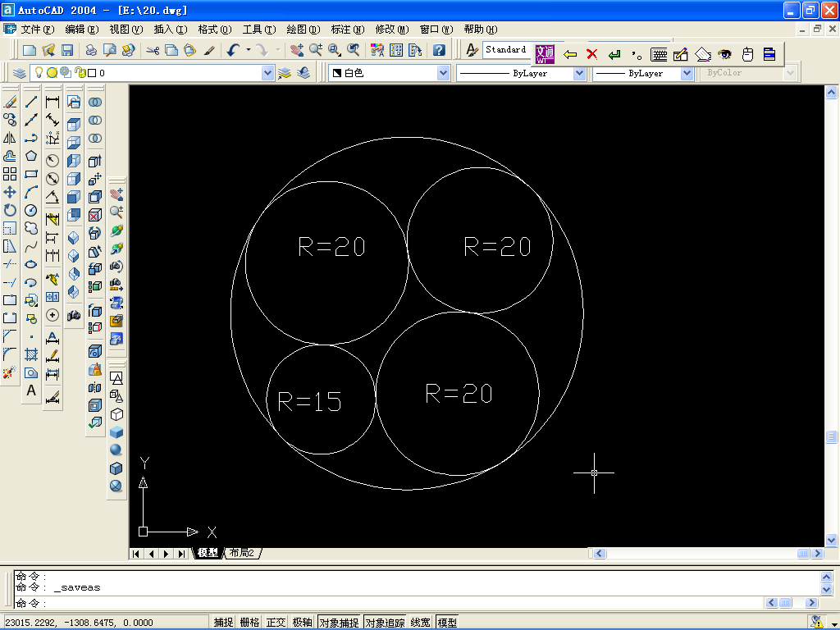Click the Undo arrow icon
The image size is (840, 630).
(x=232, y=50)
